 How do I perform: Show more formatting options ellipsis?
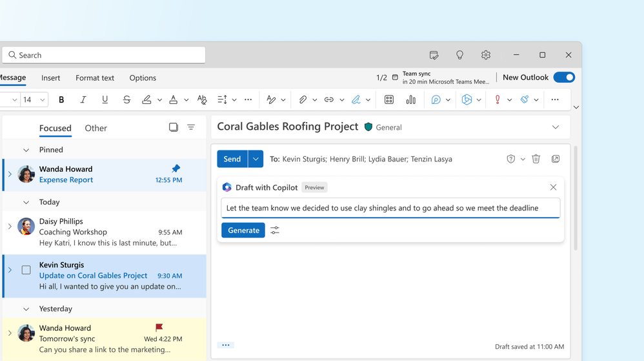coord(248,99)
